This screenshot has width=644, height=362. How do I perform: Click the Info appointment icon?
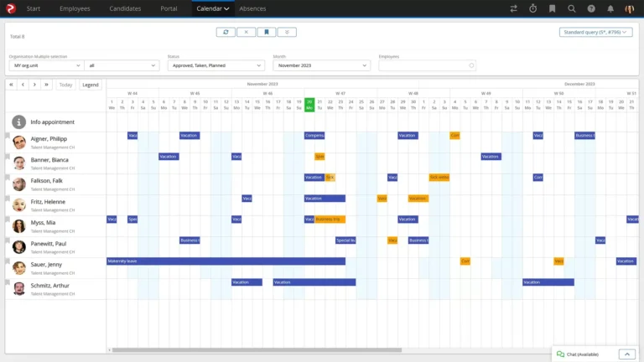click(18, 122)
